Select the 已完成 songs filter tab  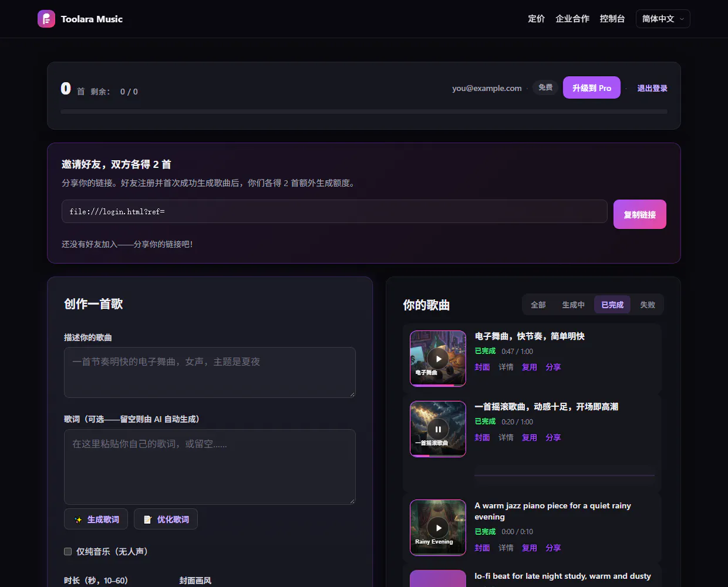(x=612, y=305)
